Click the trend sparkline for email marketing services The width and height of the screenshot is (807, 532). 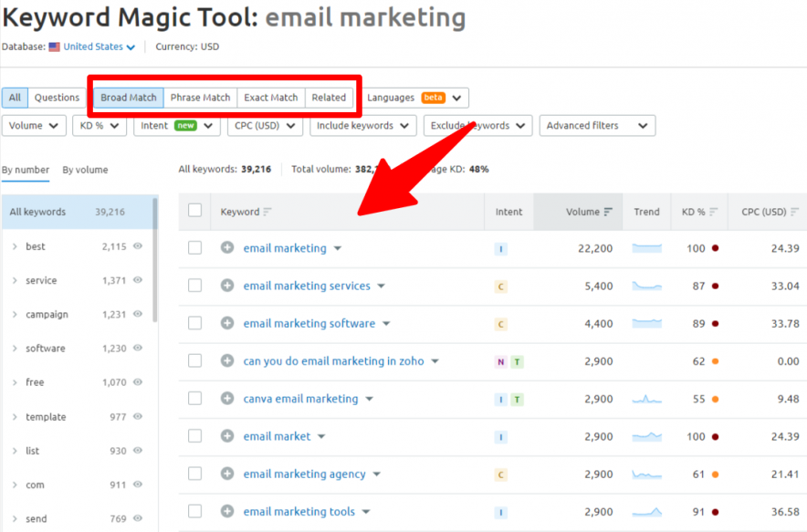[648, 286]
